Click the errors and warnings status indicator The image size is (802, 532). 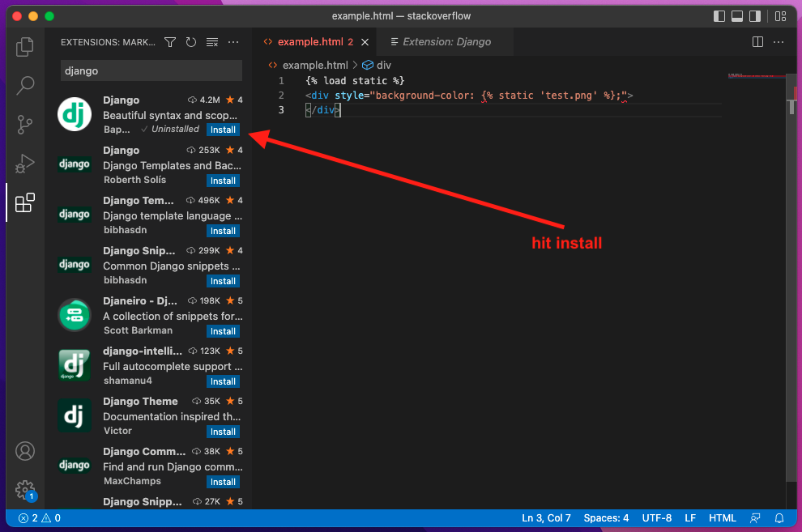[x=40, y=518]
